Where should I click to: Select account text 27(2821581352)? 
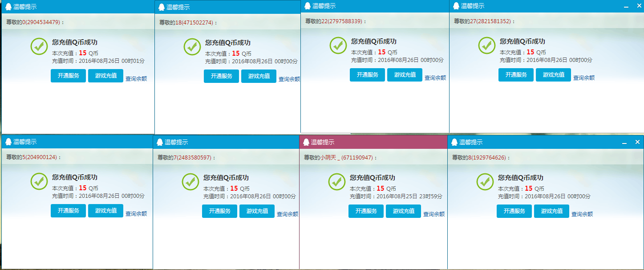pos(490,21)
